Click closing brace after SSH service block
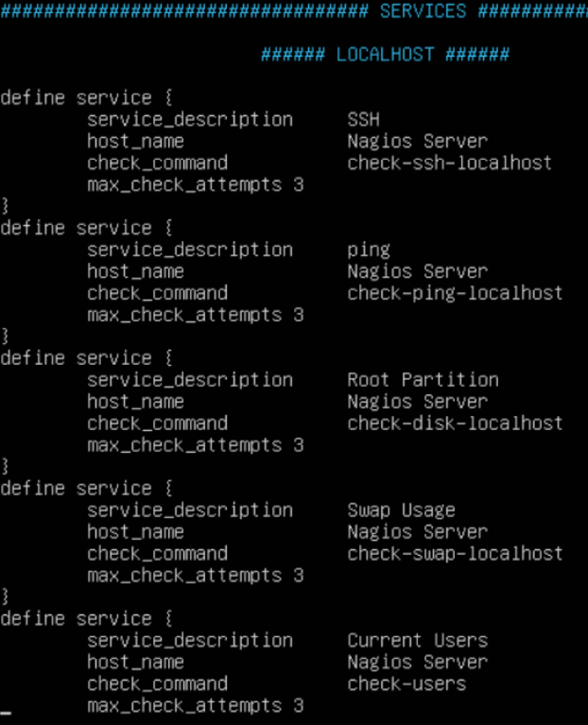This screenshot has width=588, height=725. tap(5, 206)
